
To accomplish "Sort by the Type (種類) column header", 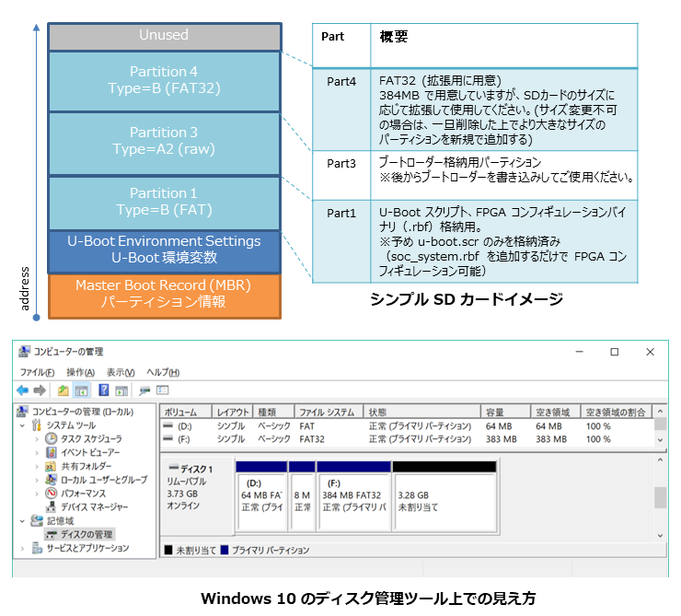I will point(273,412).
